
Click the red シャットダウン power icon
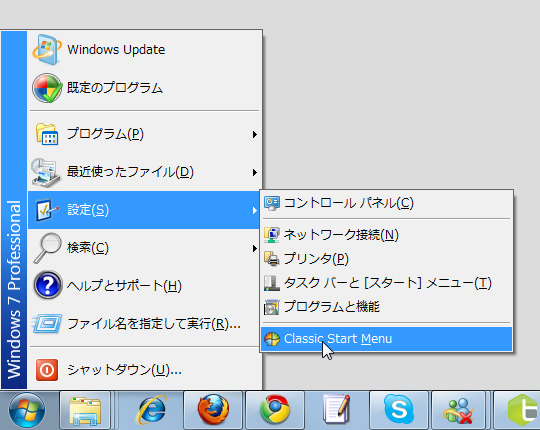click(x=47, y=370)
